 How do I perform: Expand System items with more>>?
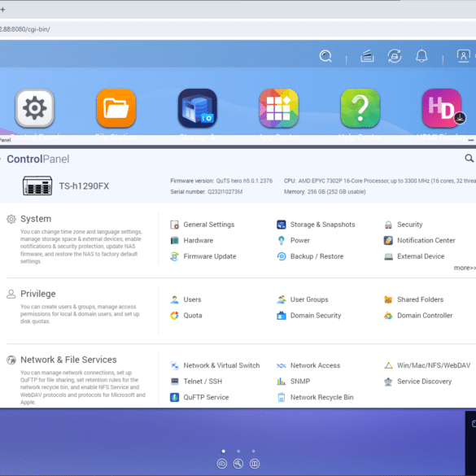[x=465, y=268]
